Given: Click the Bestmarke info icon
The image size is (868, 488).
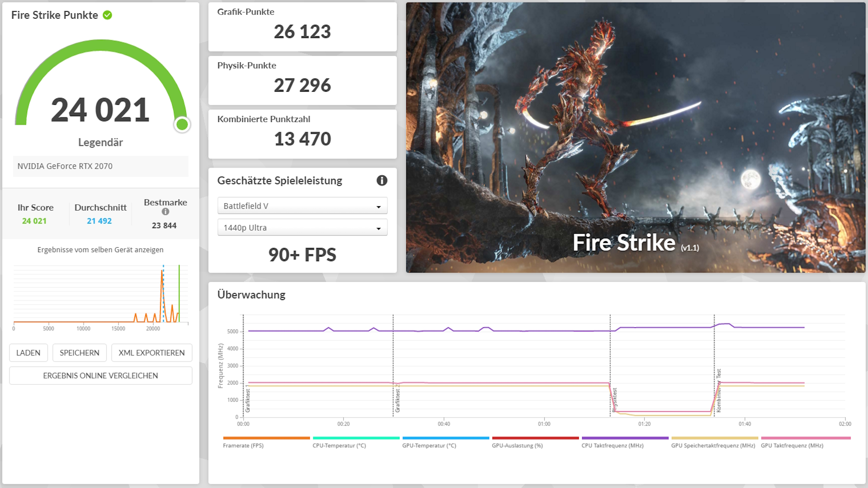Looking at the screenshot, I should pos(165,211).
